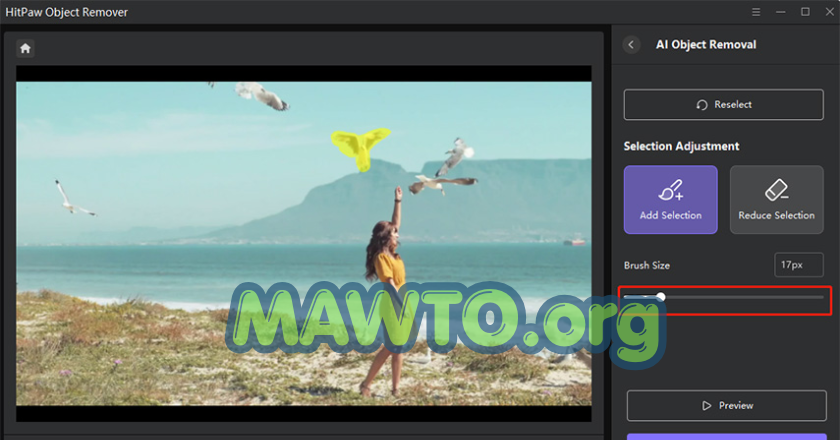Click the Reselect button
Image resolution: width=840 pixels, height=440 pixels.
coord(723,105)
